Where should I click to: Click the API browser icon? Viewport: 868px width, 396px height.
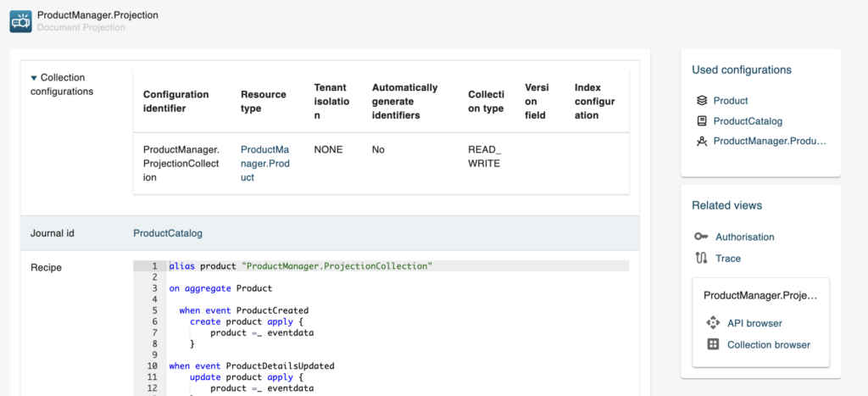(x=713, y=323)
